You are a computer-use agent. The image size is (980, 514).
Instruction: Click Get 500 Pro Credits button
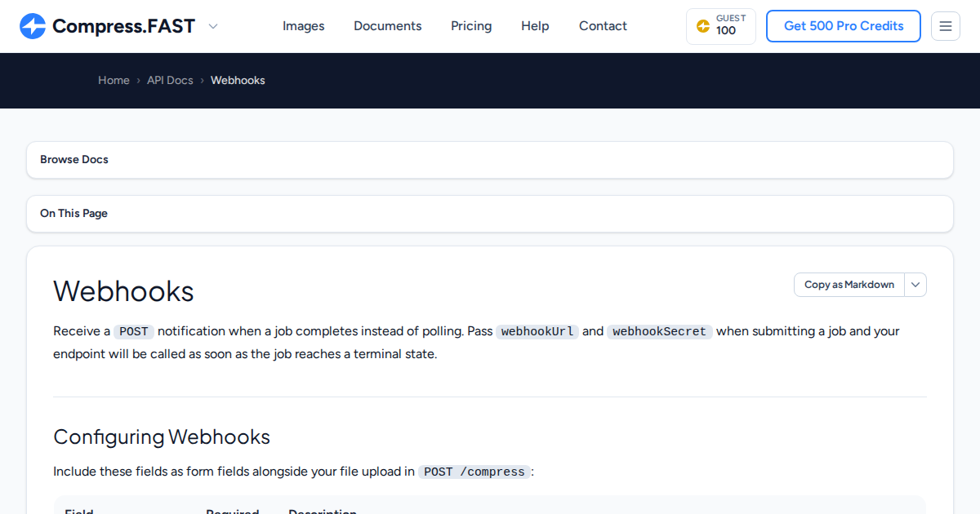844,26
